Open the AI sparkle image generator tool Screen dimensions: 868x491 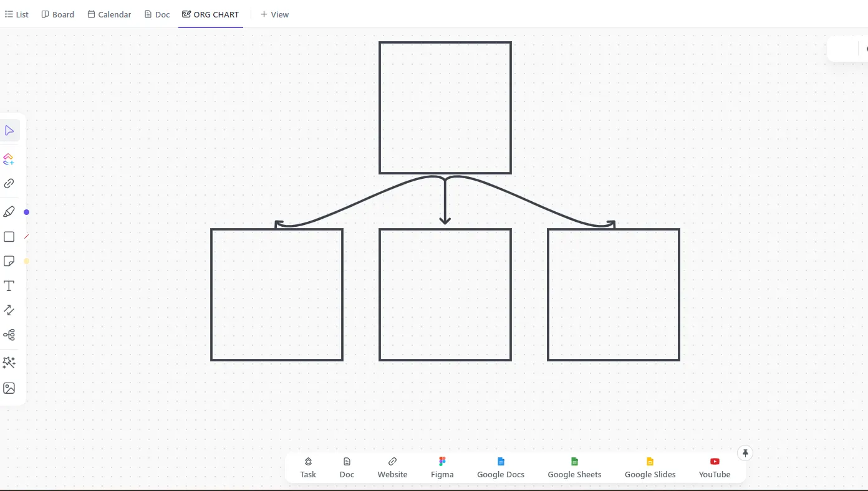pos(9,363)
